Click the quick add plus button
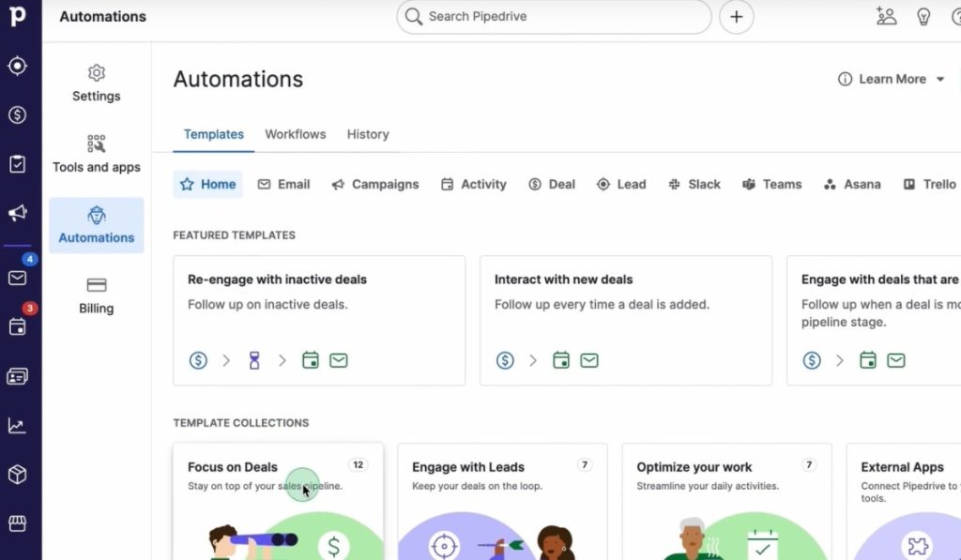 tap(736, 17)
